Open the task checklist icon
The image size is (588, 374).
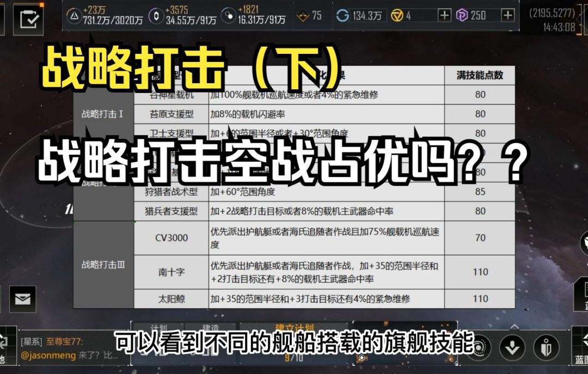tap(29, 19)
